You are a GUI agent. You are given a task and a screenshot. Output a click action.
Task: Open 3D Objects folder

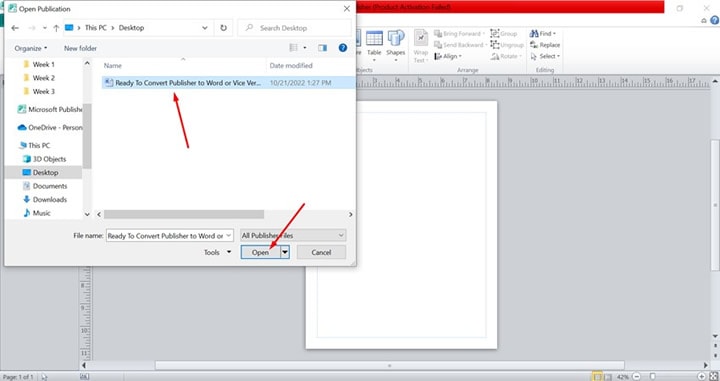(x=45, y=159)
